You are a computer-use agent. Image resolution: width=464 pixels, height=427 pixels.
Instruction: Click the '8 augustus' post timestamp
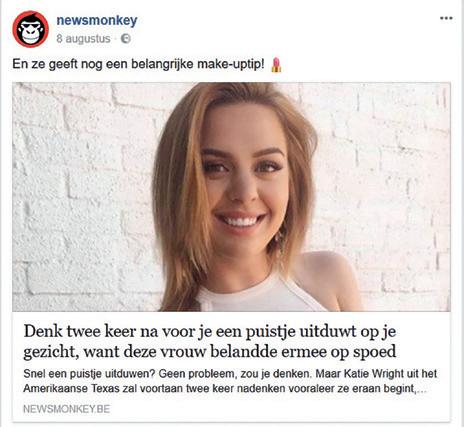(83, 39)
